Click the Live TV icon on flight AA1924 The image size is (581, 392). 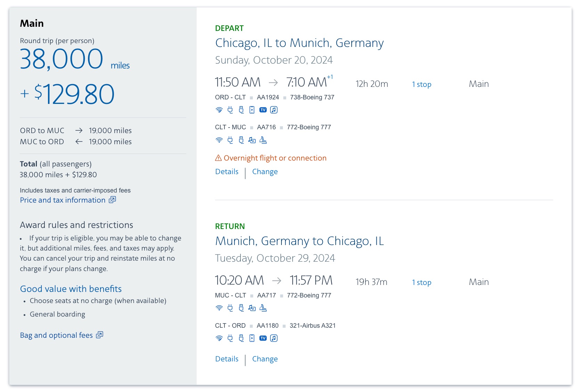(263, 109)
